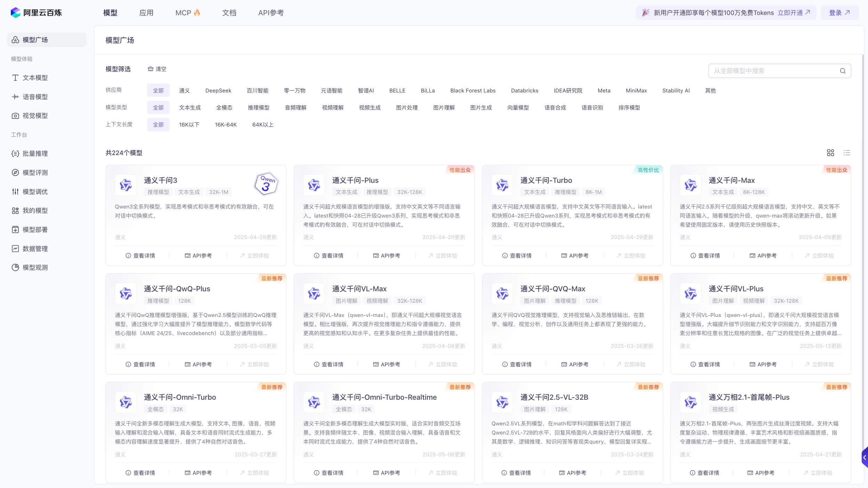Click the Alibaba Cloud Bailian logo
The width and height of the screenshot is (868, 488).
coord(36,13)
